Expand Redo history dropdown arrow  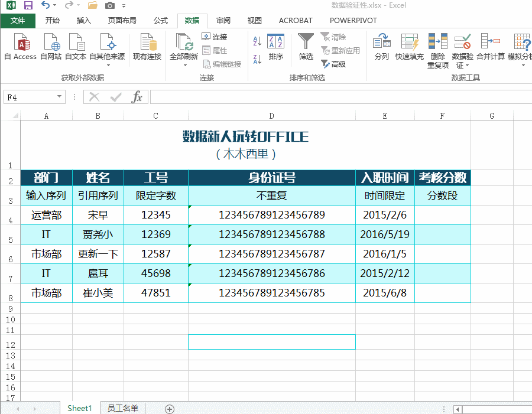pyautogui.click(x=79, y=5)
